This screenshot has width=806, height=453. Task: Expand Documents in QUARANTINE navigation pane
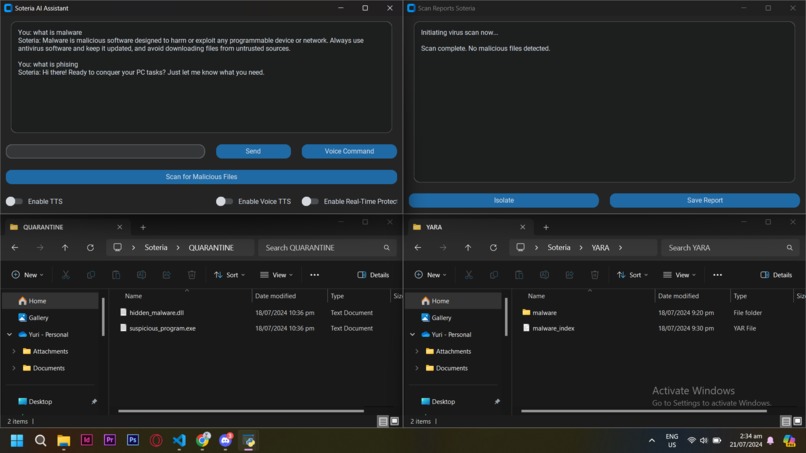pyautogui.click(x=14, y=368)
